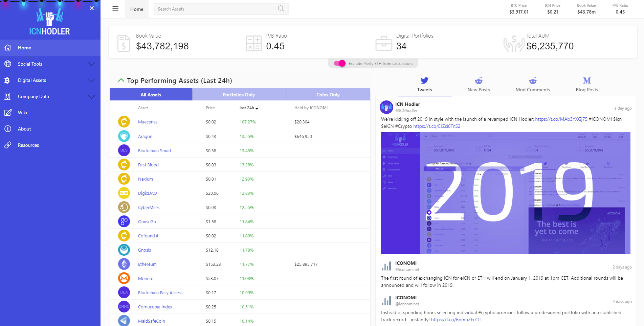Screen dimensions: 644x326
Task: Click the Asset column header
Action: [143, 108]
